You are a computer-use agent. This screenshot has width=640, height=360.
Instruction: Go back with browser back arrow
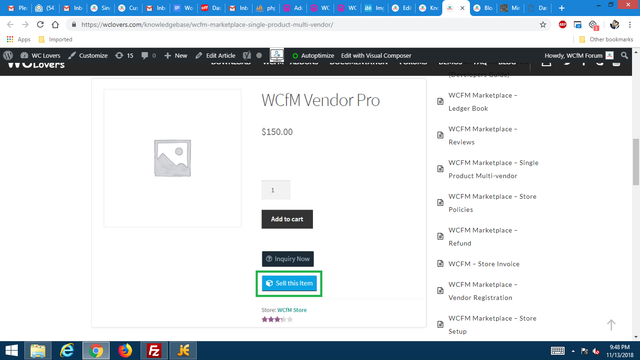point(11,24)
